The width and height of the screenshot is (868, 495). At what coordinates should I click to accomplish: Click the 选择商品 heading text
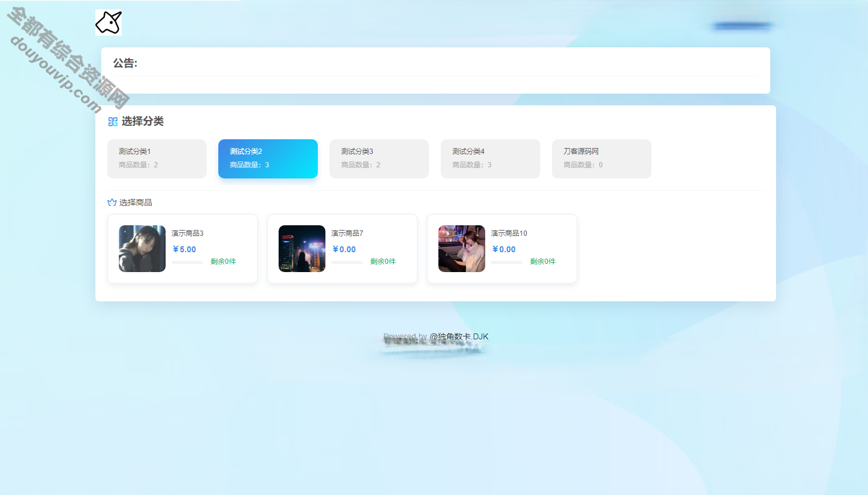(x=136, y=202)
